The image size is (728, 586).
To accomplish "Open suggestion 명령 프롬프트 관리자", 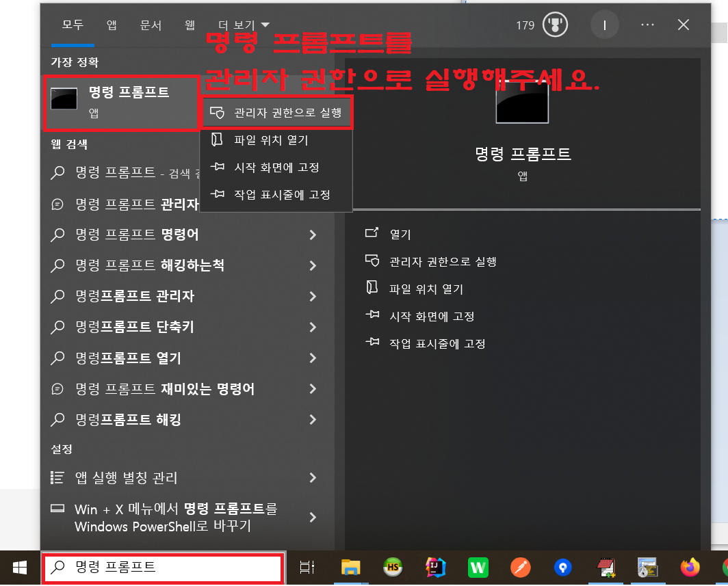I will pyautogui.click(x=125, y=204).
